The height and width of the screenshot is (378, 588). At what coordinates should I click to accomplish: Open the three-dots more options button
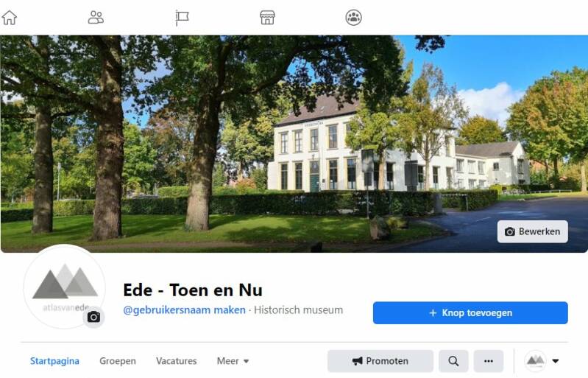[x=489, y=361]
